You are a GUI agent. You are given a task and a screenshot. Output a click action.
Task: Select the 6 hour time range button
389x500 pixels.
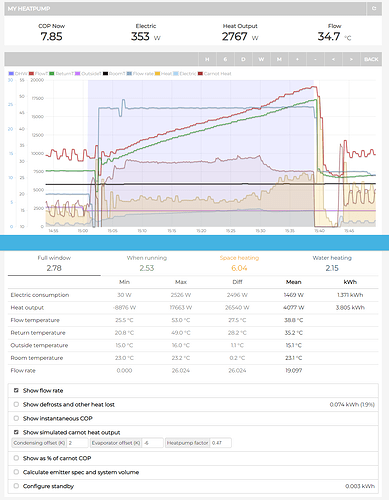[x=225, y=59]
